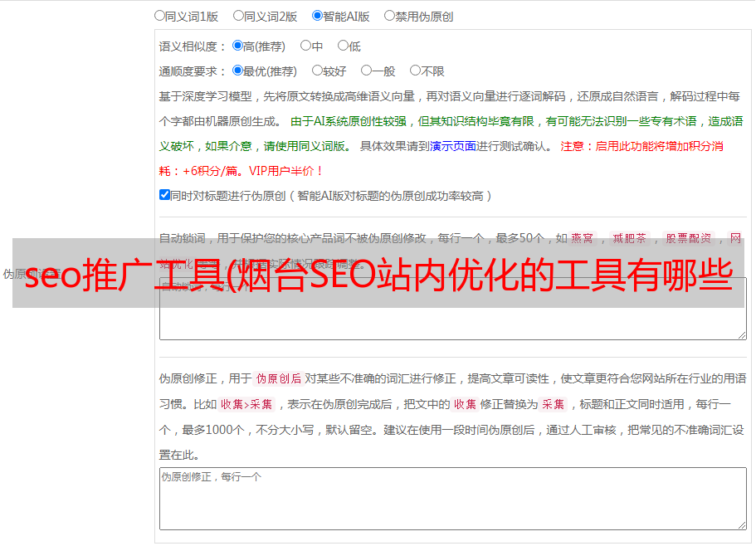Viewport: 756px width, 546px height.
Task: Select the 同义词1版 radio option
Action: pos(159,16)
